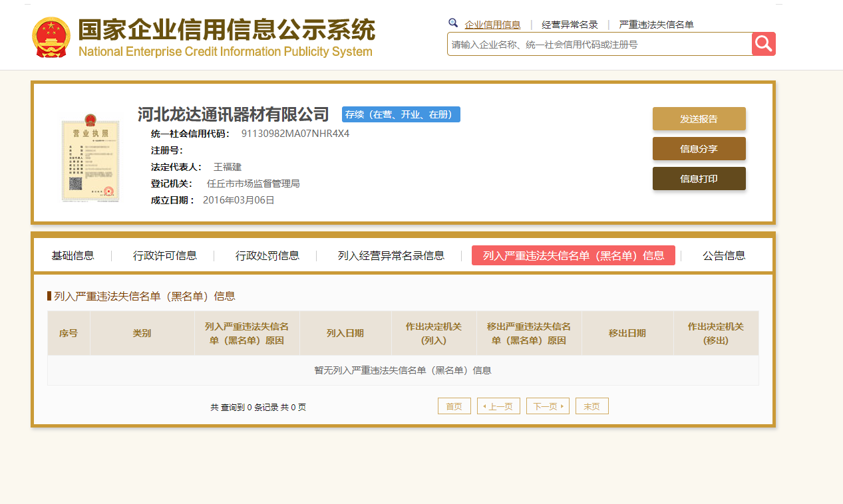The height and width of the screenshot is (504, 843).
Task: Click legal representative name 王福建
Action: coord(228,167)
